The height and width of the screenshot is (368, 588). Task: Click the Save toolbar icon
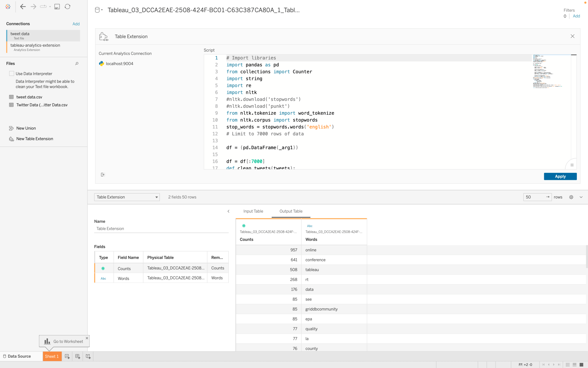point(57,6)
